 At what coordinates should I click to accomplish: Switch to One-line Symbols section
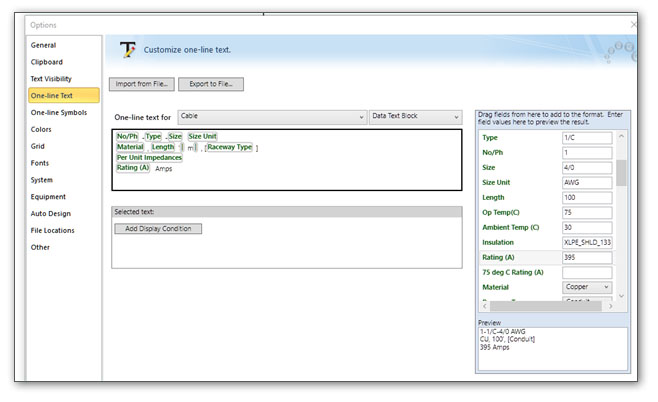tap(59, 113)
